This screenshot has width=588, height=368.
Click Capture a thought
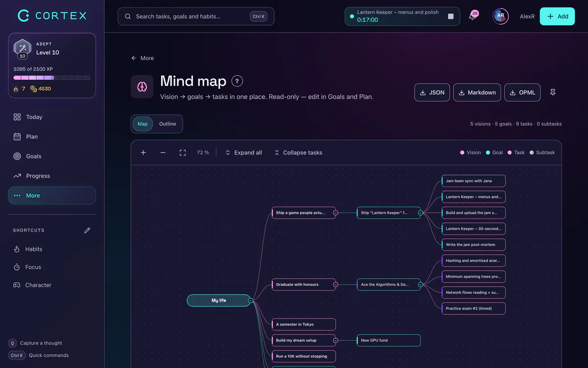point(35,343)
